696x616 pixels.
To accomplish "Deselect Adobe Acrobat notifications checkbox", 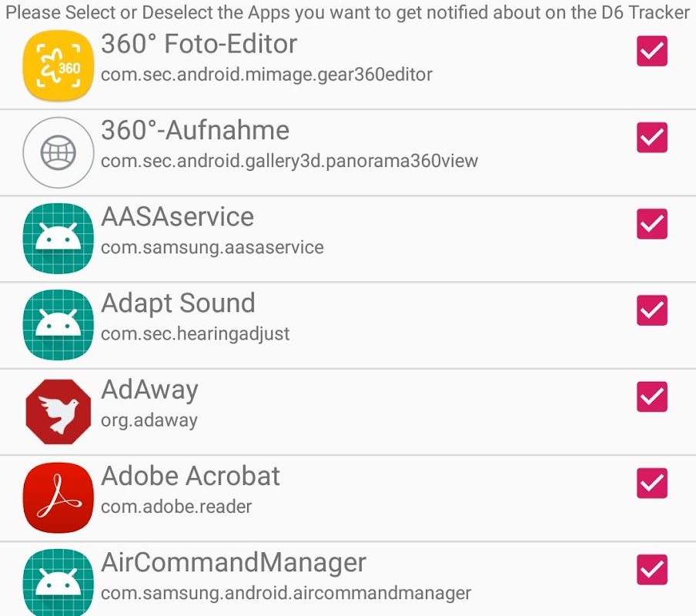I will 652,484.
